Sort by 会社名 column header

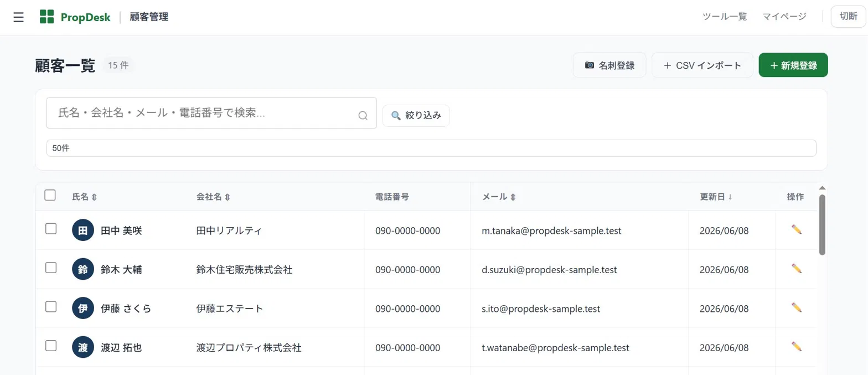pos(213,197)
